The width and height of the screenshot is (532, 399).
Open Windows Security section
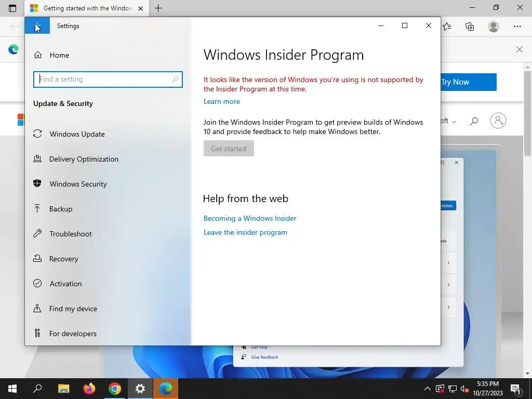coord(108,184)
